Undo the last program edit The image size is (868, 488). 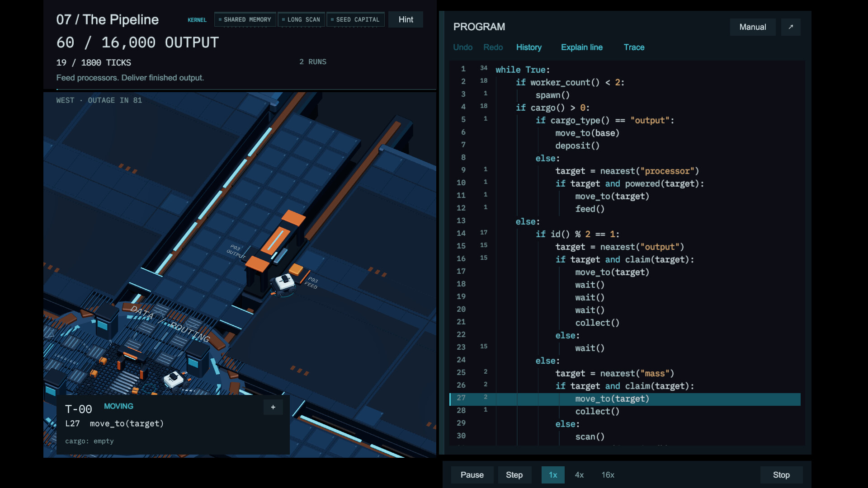462,47
